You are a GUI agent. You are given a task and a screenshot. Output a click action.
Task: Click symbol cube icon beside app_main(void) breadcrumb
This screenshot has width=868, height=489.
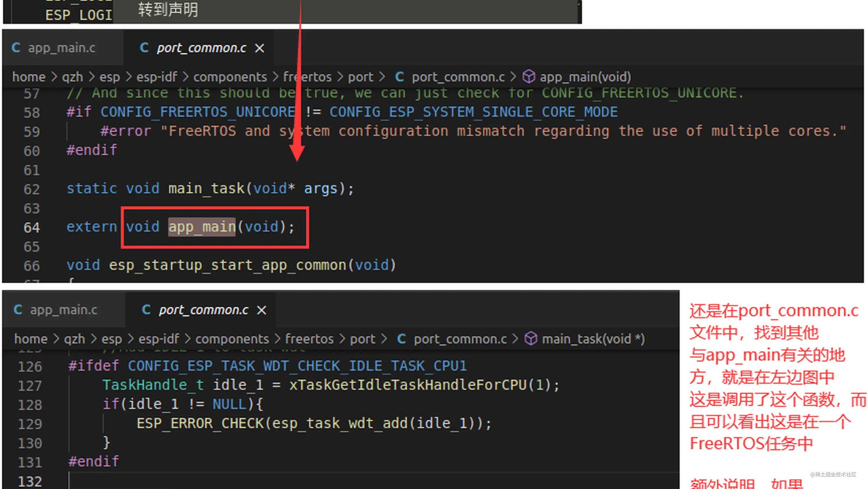coord(529,76)
